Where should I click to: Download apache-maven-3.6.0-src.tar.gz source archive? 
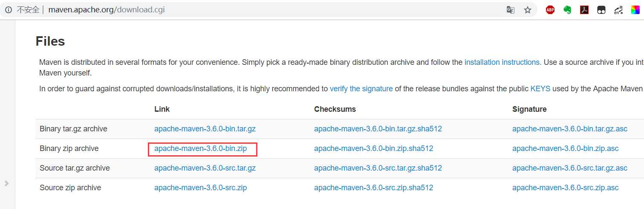(x=205, y=168)
